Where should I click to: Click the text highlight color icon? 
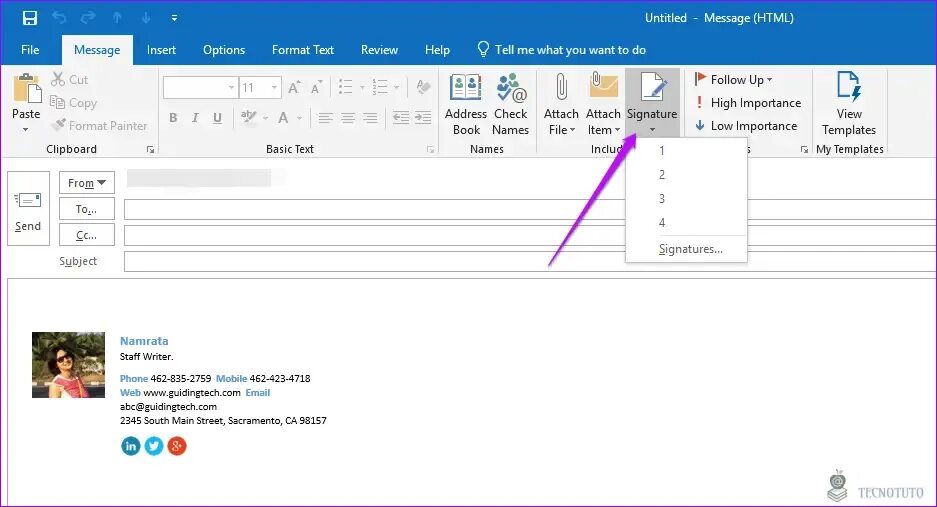[x=249, y=117]
